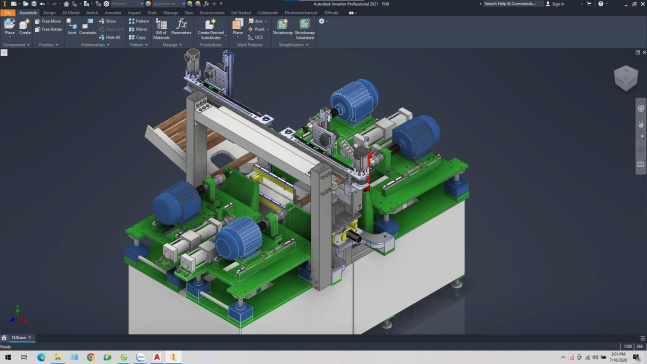Click the full navigation wheel icon
The image size is (647, 364).
coord(640,109)
